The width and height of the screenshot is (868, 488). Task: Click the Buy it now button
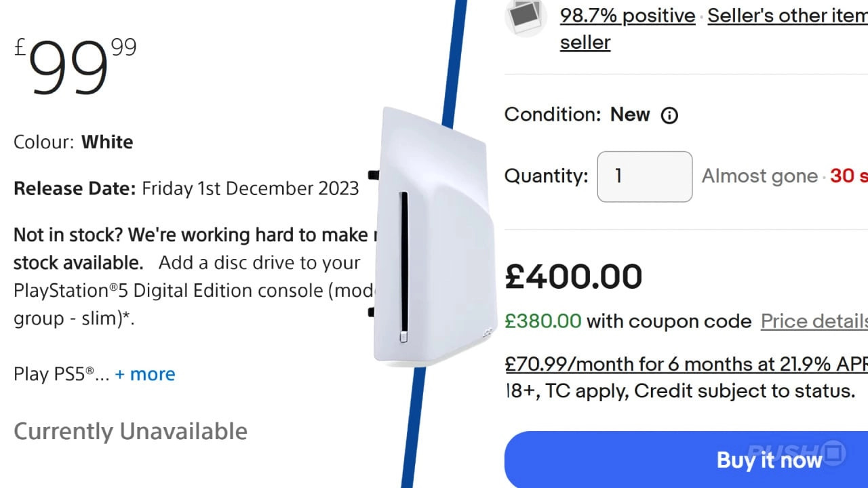[x=769, y=460]
